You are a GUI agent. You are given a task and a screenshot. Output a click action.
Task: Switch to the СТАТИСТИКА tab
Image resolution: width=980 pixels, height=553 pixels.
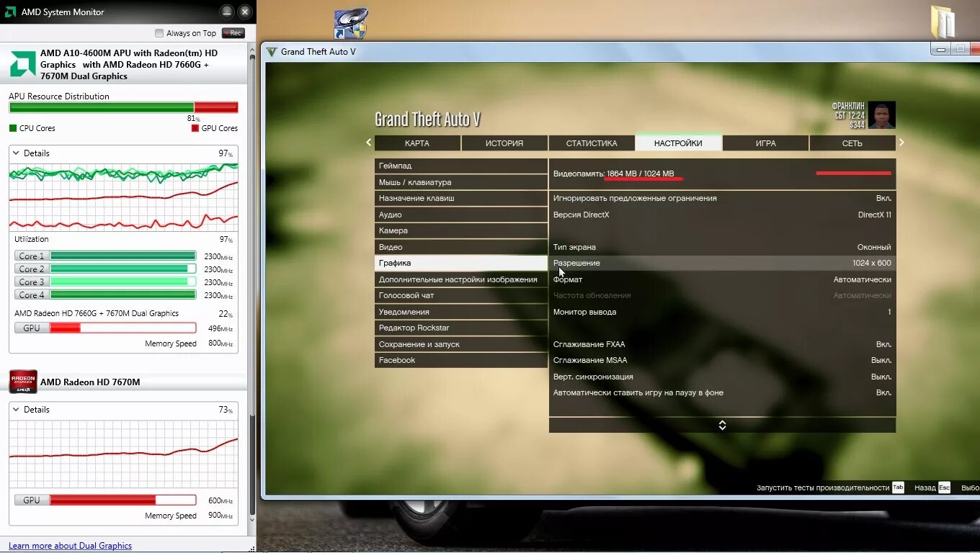pos(592,143)
